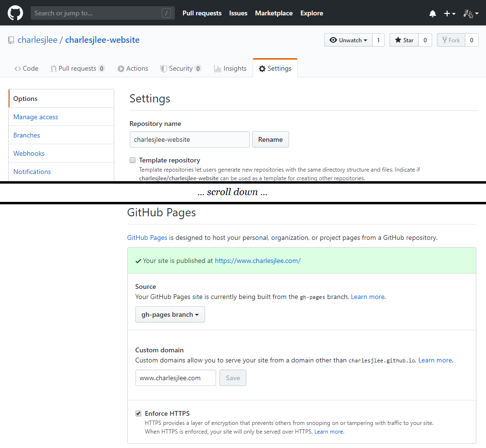
Task: Select Manage access in the sidebar
Action: point(36,117)
